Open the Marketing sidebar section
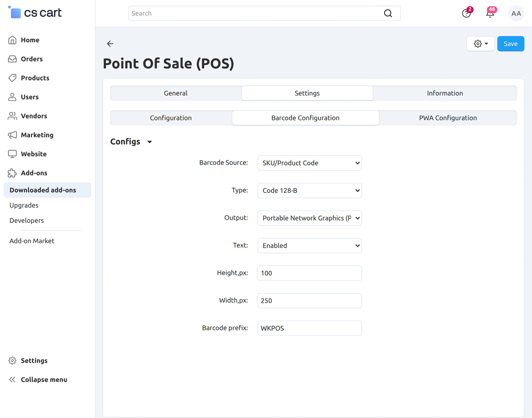The width and height of the screenshot is (532, 418). tap(37, 135)
